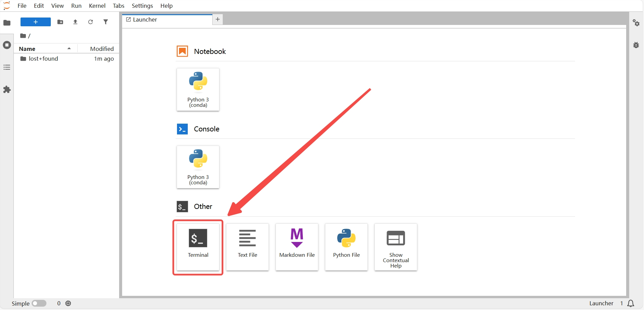
Task: Open the Settings menu
Action: 142,6
